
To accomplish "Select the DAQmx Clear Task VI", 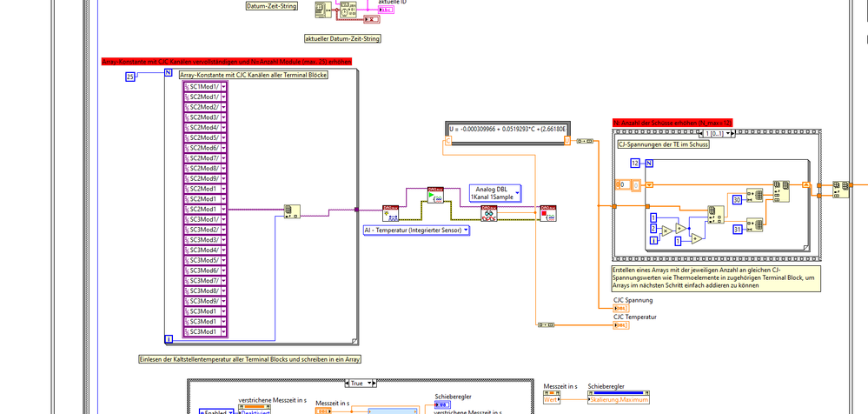I will [x=548, y=213].
